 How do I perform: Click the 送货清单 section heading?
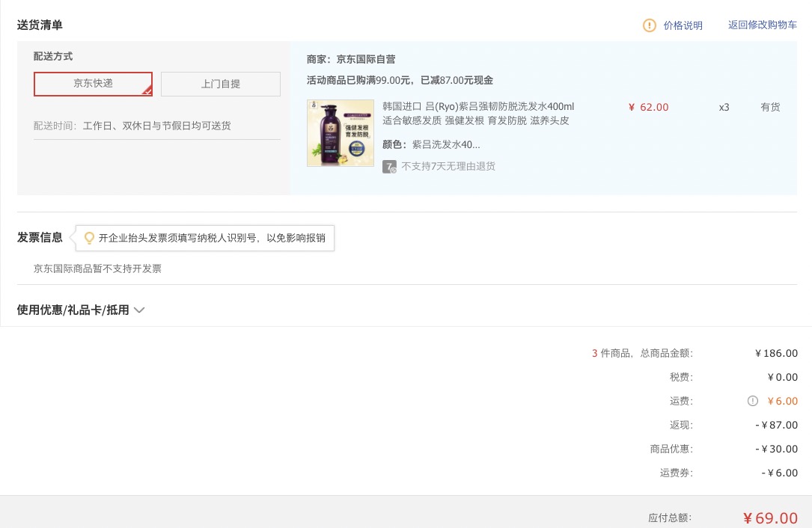(40, 25)
